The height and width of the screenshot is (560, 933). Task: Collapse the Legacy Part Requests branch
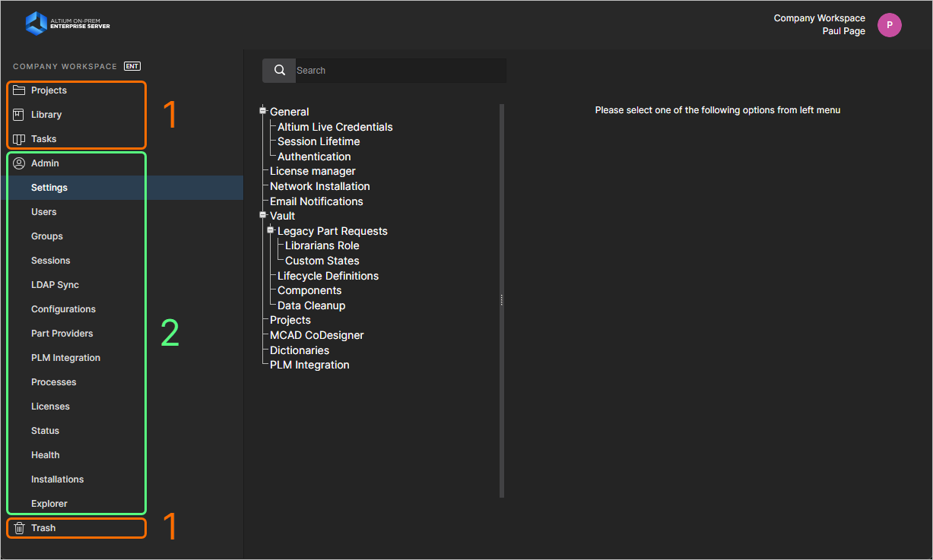pos(270,230)
